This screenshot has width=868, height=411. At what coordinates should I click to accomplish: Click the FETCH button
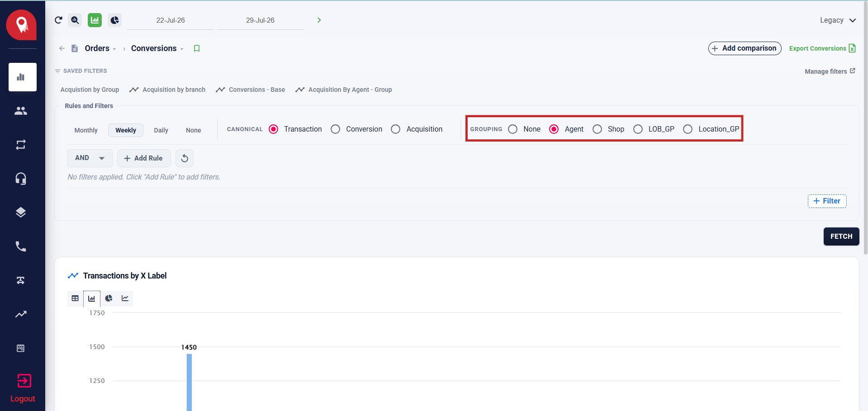(841, 236)
